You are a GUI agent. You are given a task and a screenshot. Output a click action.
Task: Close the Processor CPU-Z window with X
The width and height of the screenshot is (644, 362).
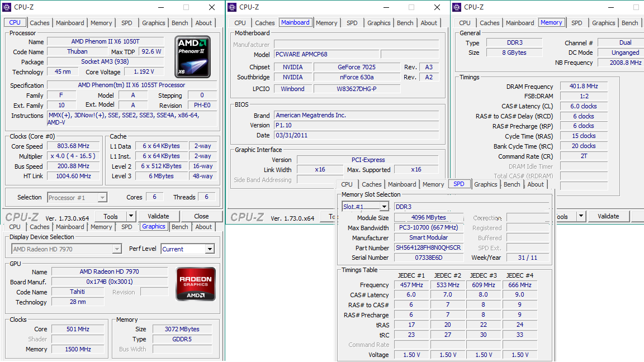click(212, 7)
